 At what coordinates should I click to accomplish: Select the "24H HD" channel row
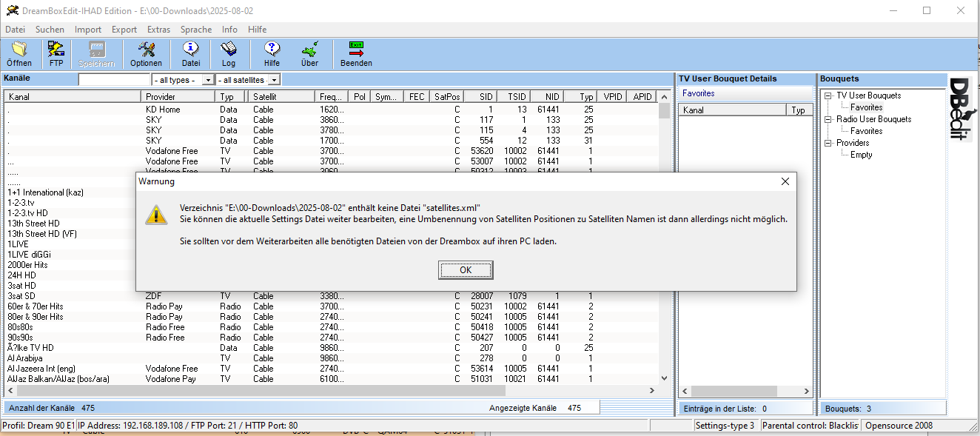pos(332,275)
